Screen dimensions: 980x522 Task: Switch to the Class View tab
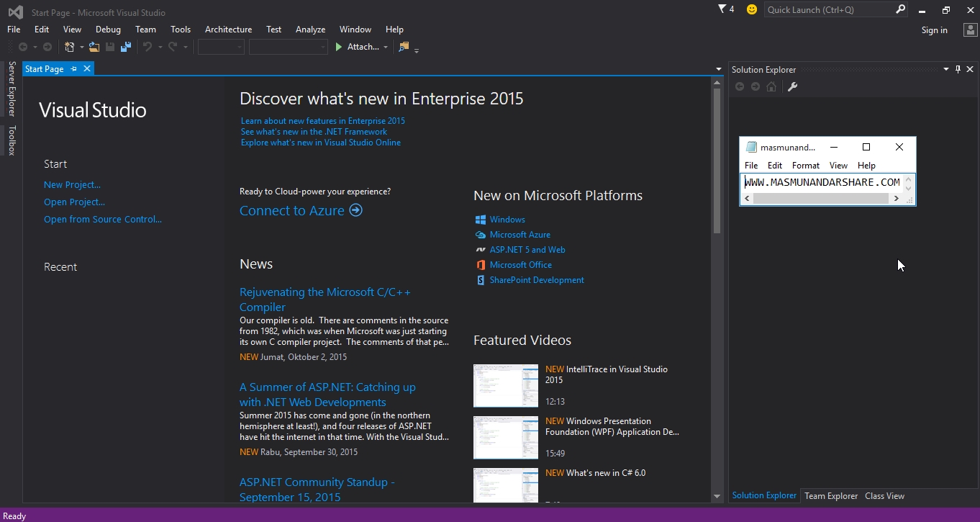884,496
